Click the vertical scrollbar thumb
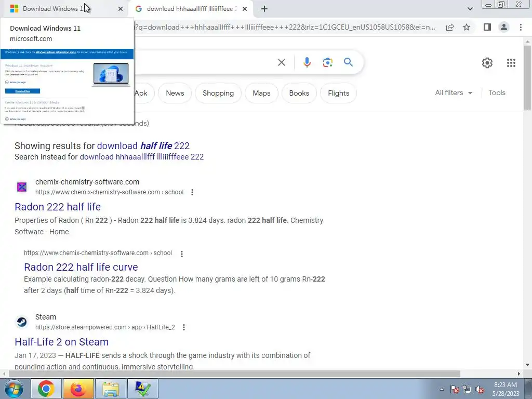 pos(527,77)
